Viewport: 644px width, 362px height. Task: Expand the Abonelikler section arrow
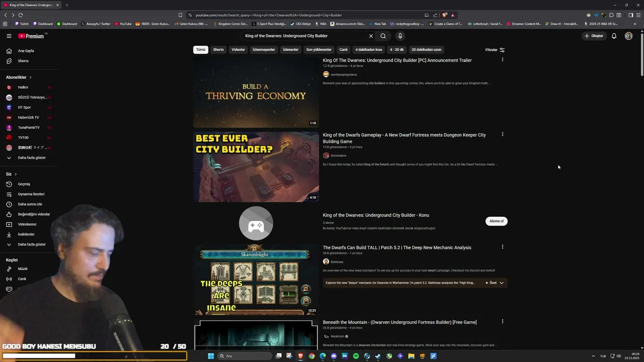[x=30, y=77]
